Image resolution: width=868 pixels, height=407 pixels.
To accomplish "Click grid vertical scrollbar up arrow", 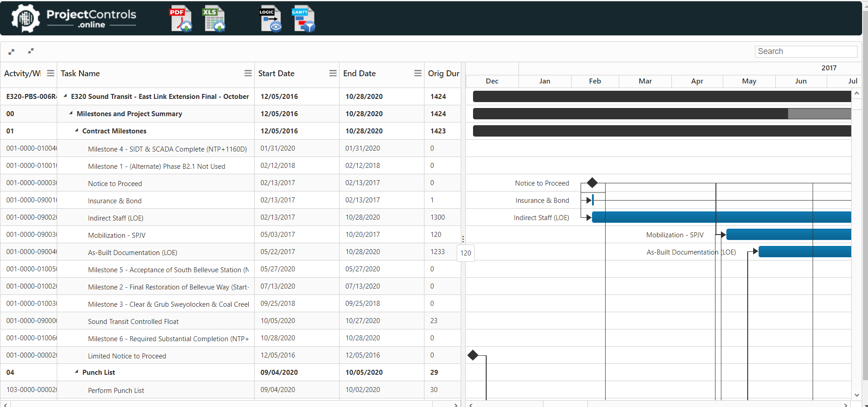I will pyautogui.click(x=857, y=93).
